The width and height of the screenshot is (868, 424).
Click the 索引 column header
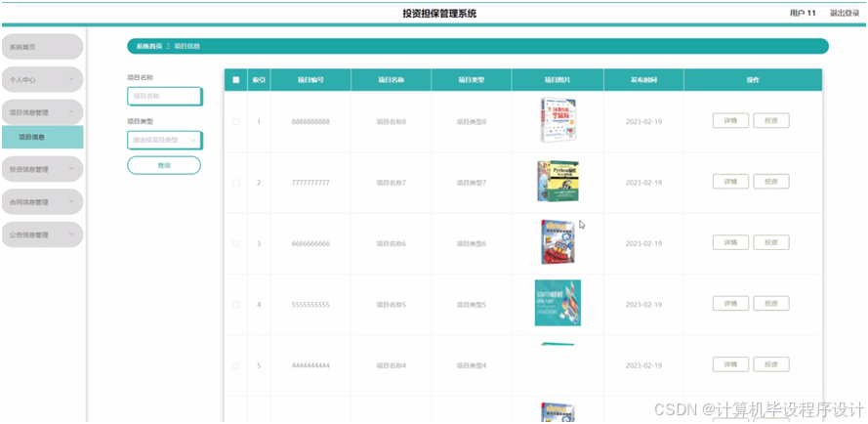point(259,80)
